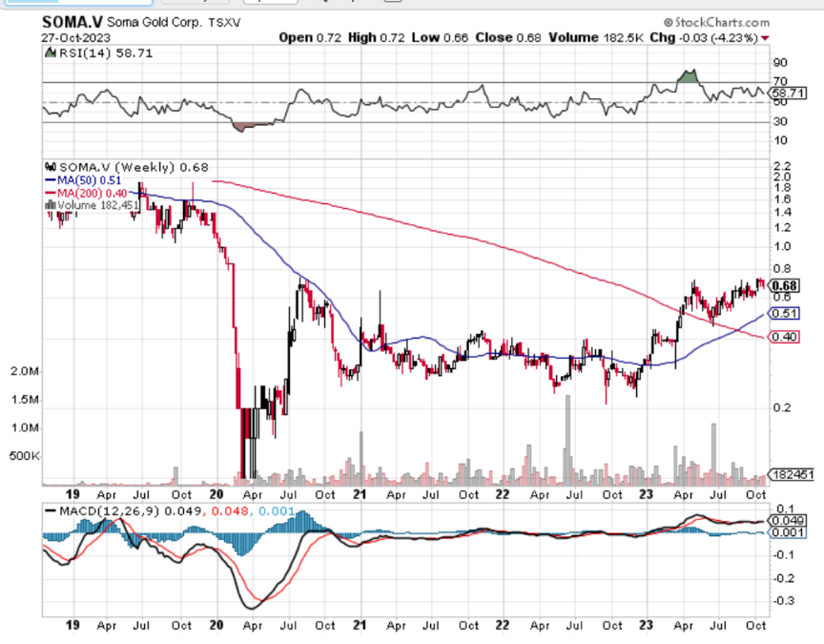Click the Open 0.72 value
Image resolution: width=824 pixels, height=644 pixels.
pos(310,38)
